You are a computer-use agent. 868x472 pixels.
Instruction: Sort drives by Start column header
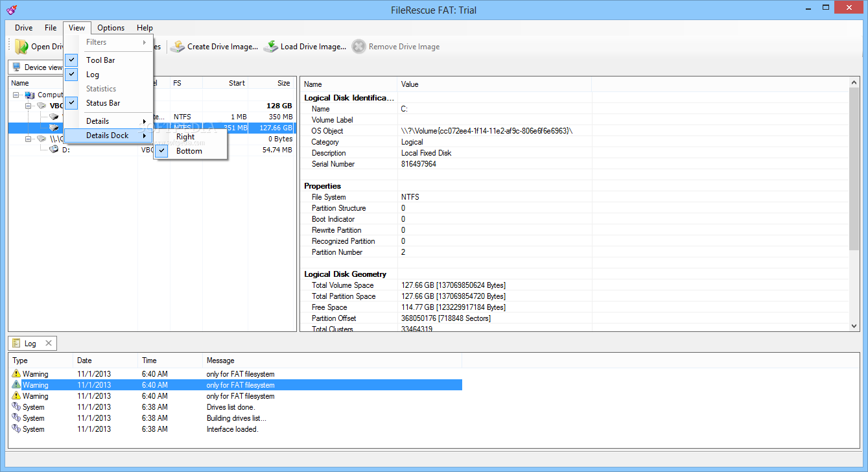coord(225,83)
